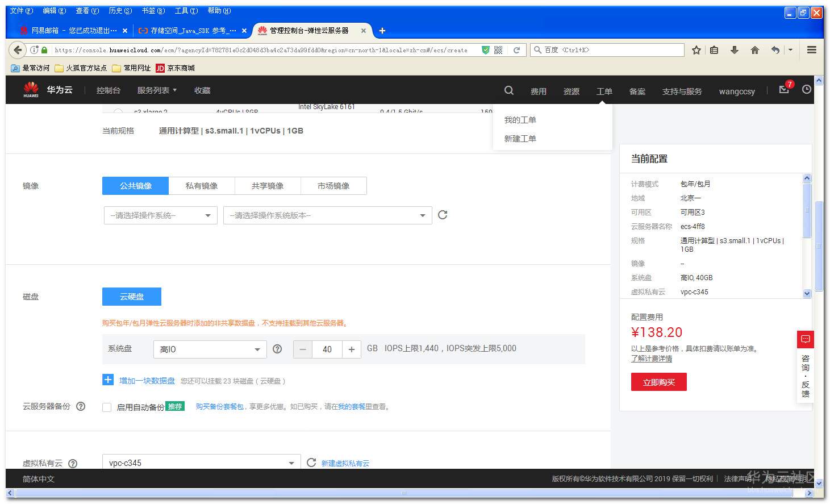Open the 简体中文 language selector
Viewport: 830px width, 504px height.
point(39,479)
